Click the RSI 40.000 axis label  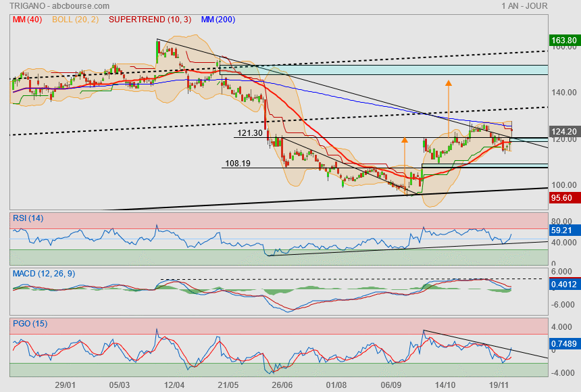pyautogui.click(x=564, y=243)
